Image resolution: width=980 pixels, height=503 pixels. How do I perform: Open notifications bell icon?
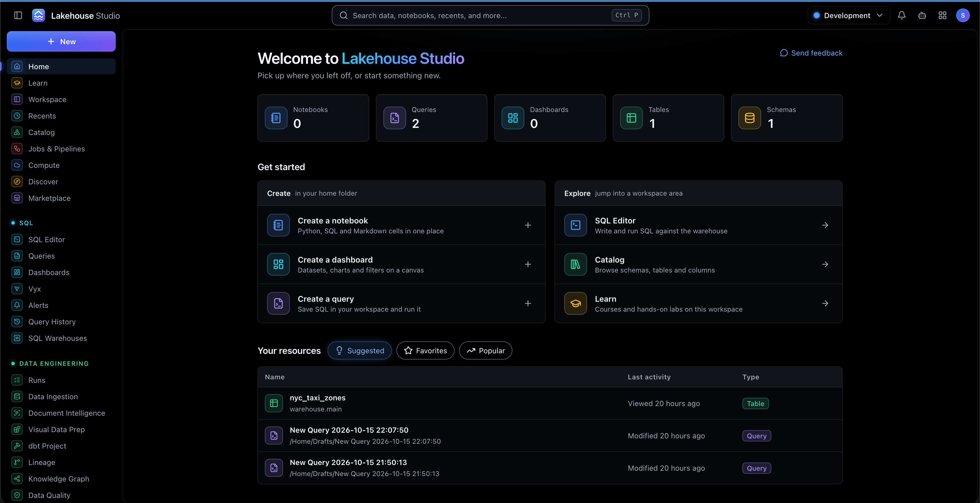click(902, 16)
